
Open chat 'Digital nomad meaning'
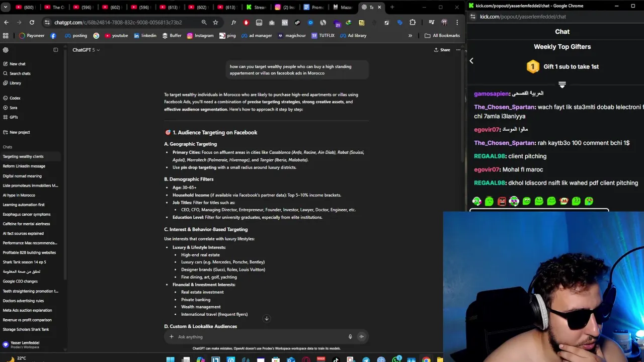22,176
